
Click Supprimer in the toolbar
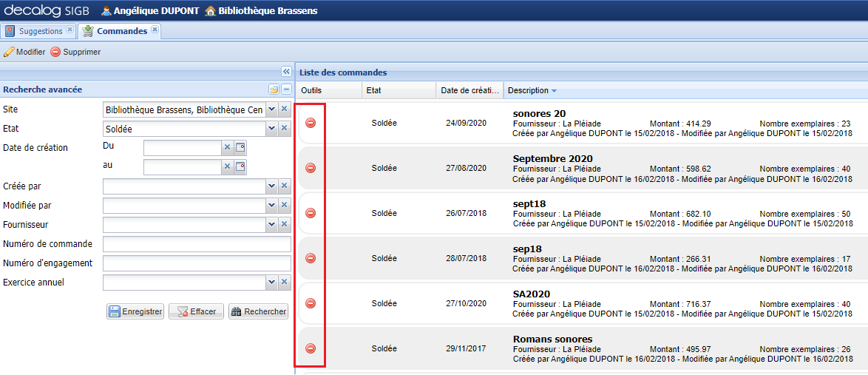(x=75, y=52)
